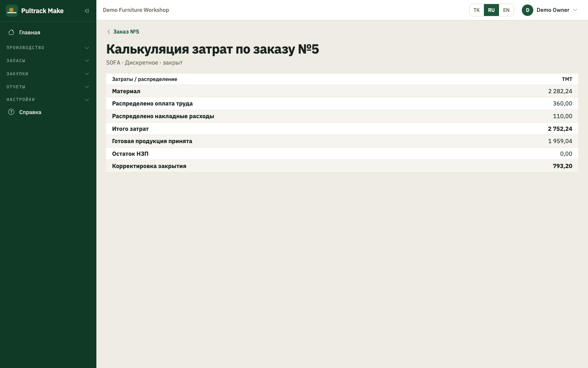Click the value 0,00
Screen dimensions: 588x368
click(566, 154)
